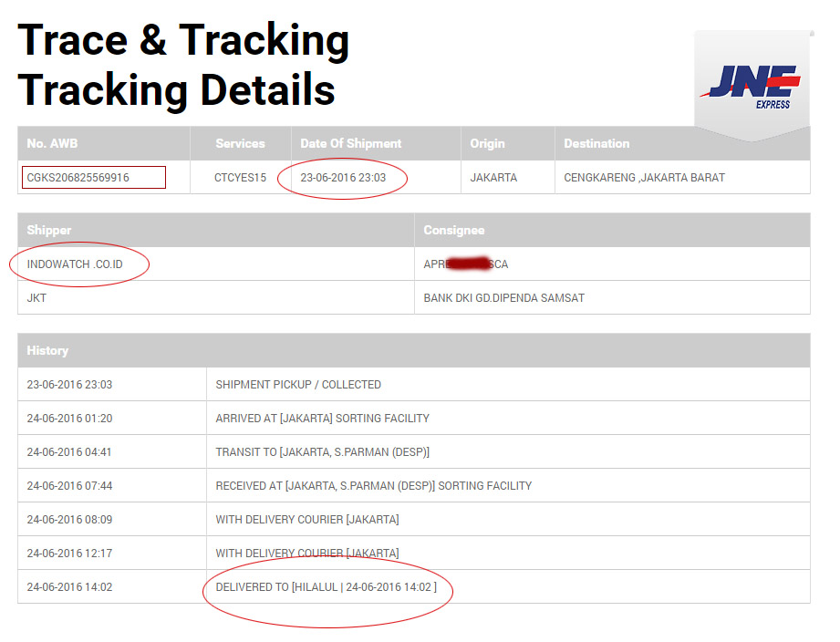Click the RECEIVED AT S.PARMAN sorting entry

point(373,486)
